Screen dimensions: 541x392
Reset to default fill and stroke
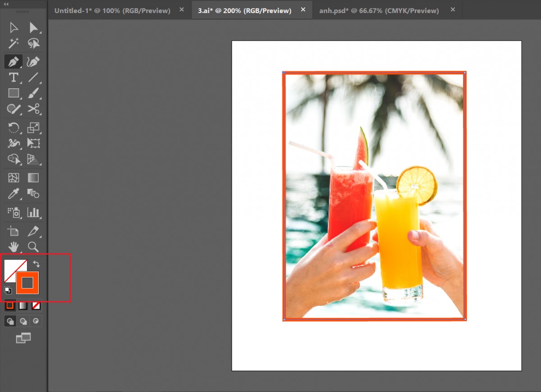pyautogui.click(x=8, y=290)
